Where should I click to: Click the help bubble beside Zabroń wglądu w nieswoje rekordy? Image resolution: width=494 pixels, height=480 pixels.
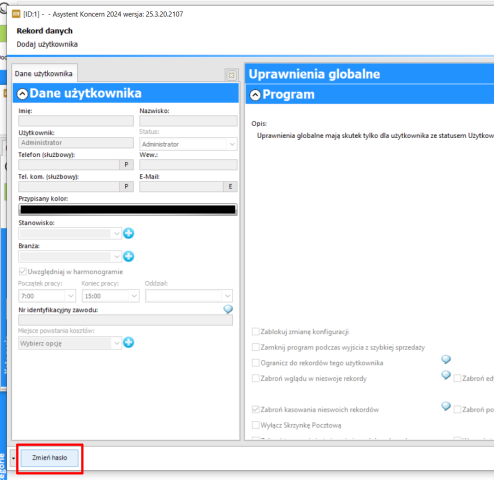[x=446, y=375]
